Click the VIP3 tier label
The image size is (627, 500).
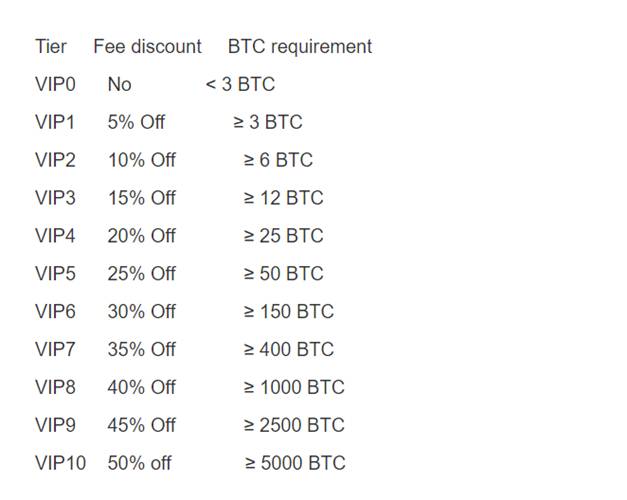(55, 198)
